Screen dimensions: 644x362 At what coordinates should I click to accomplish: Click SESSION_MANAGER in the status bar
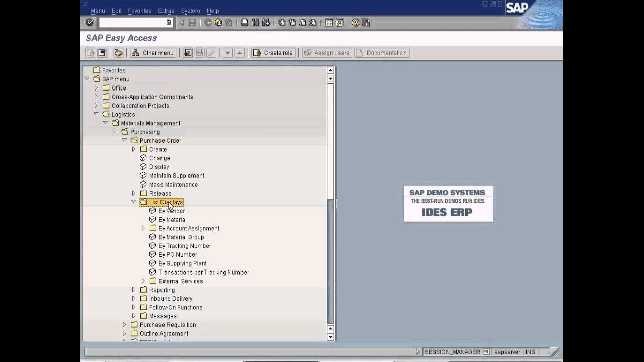click(x=452, y=352)
